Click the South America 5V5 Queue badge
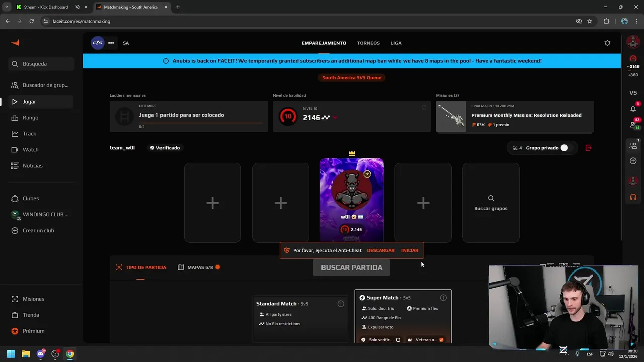644x362 pixels. pyautogui.click(x=352, y=78)
